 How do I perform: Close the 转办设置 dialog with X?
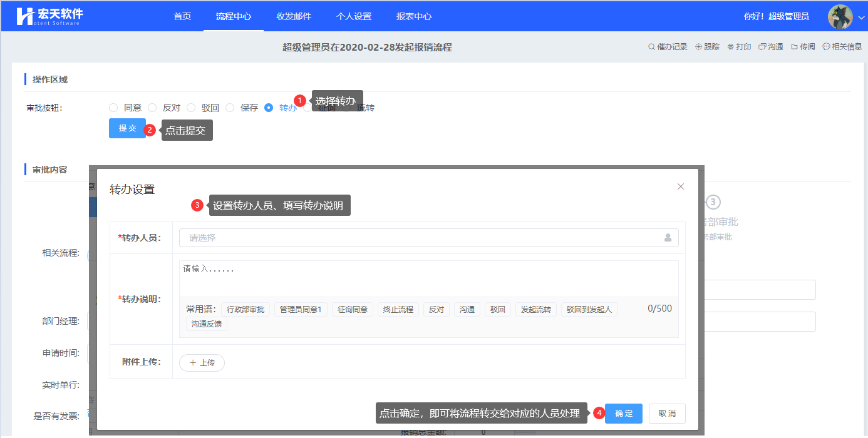click(681, 186)
